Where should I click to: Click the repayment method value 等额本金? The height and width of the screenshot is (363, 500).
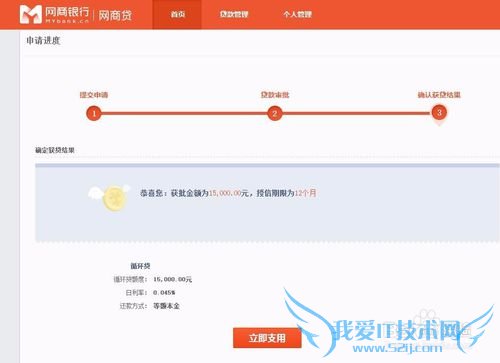pyautogui.click(x=166, y=306)
